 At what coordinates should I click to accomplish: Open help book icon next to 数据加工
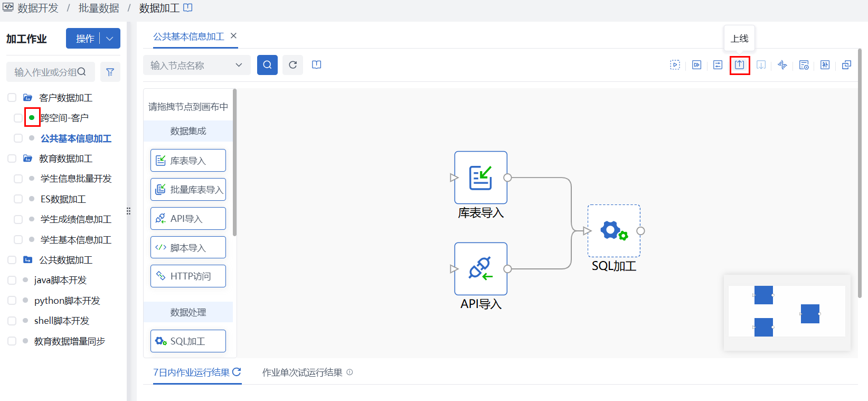point(187,8)
